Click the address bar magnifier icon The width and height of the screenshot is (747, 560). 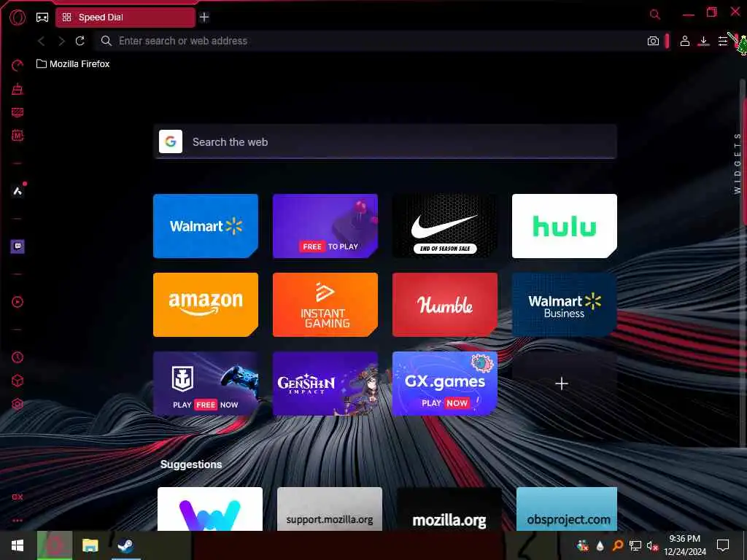pyautogui.click(x=107, y=41)
